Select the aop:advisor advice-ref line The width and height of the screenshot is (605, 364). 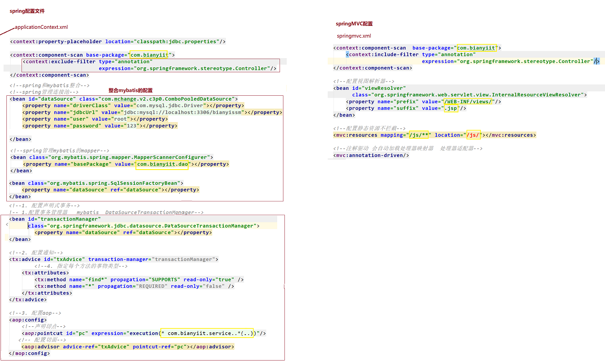(128, 347)
